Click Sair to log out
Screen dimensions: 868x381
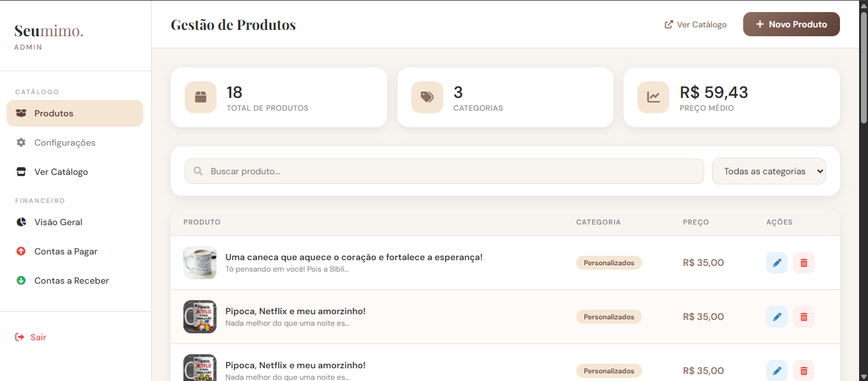38,337
